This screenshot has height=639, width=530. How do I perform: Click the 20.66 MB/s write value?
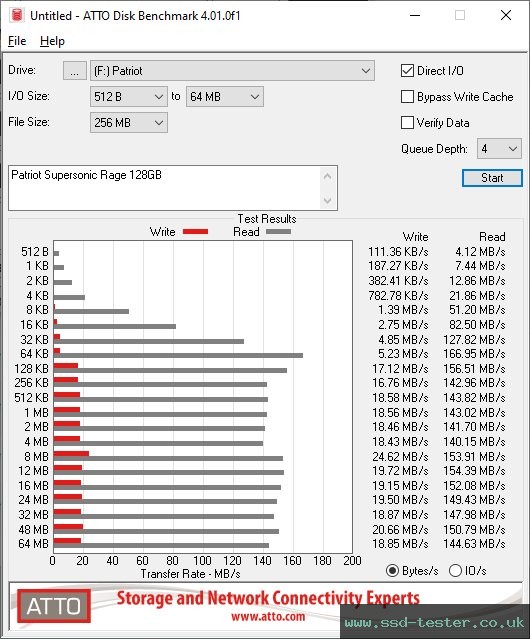[400, 529]
